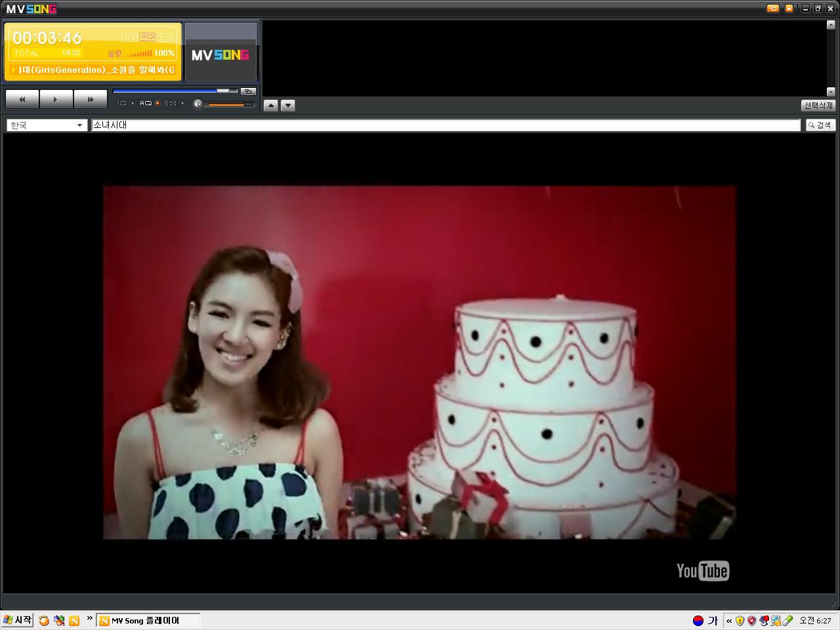Click the MV SONG logo panel
Image resolution: width=840 pixels, height=630 pixels.
click(x=220, y=52)
